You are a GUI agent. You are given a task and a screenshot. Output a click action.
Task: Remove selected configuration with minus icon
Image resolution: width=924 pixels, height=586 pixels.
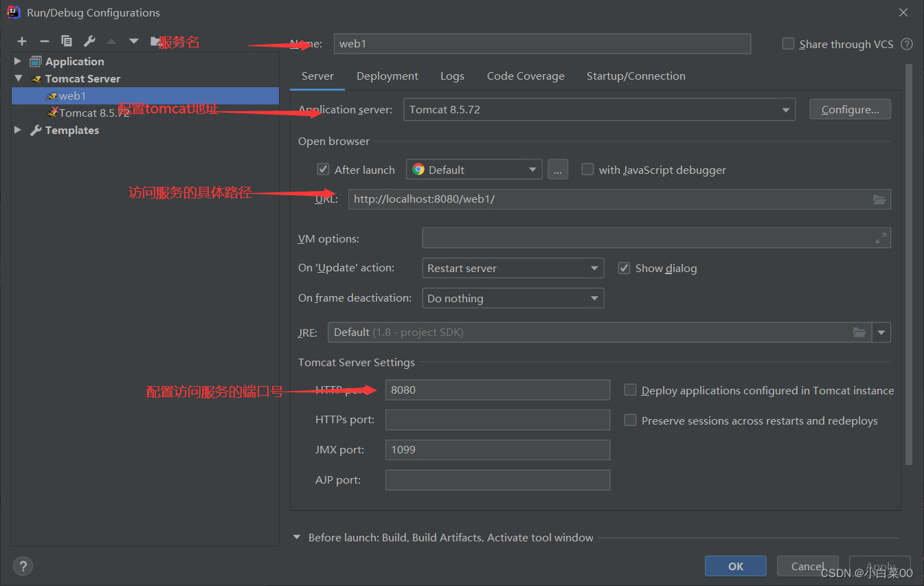(x=44, y=42)
